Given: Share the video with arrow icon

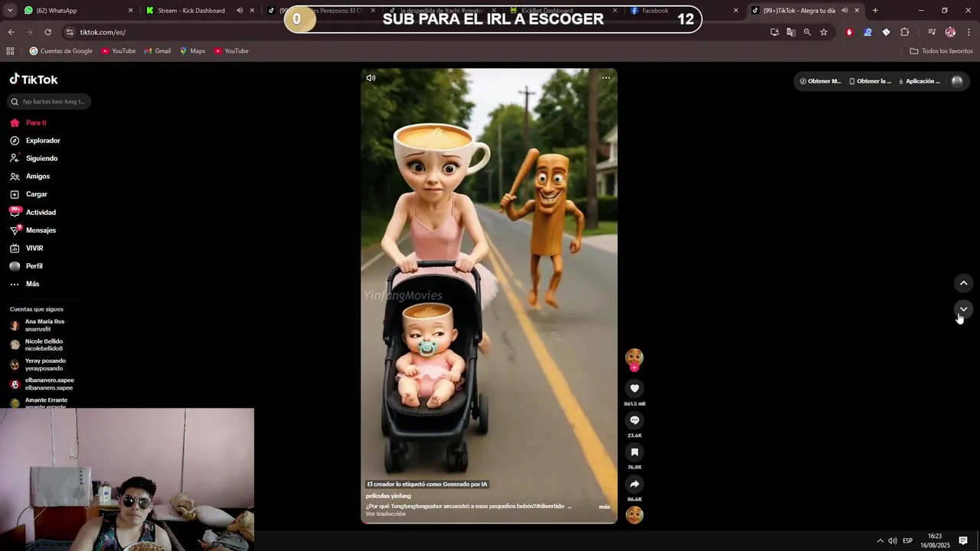Looking at the screenshot, I should 634,484.
